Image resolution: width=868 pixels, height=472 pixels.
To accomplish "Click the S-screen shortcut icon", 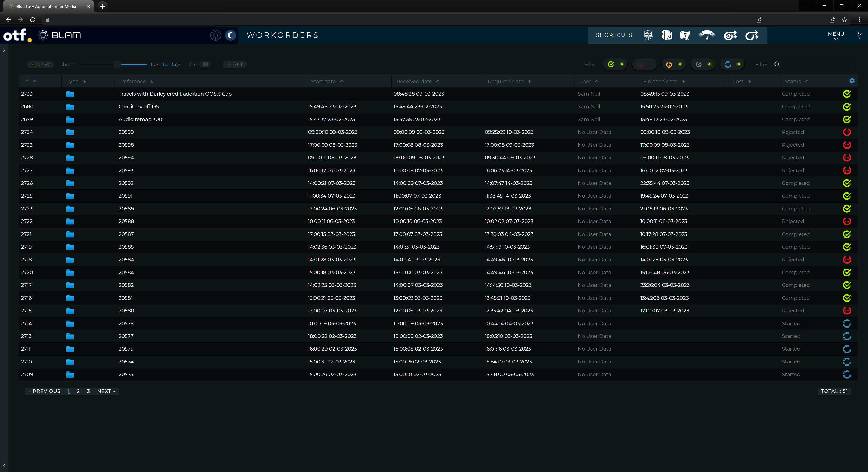I will 685,35.
